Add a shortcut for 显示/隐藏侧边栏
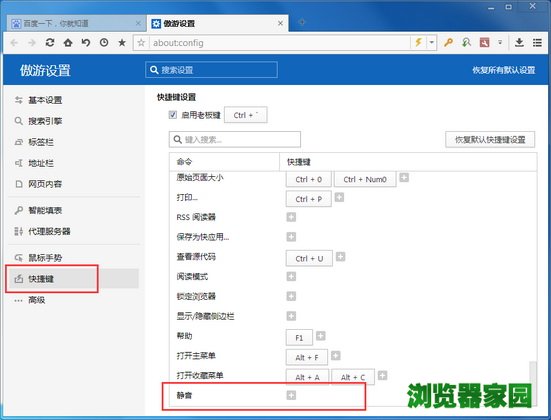Image resolution: width=551 pixels, height=420 pixels. (291, 316)
